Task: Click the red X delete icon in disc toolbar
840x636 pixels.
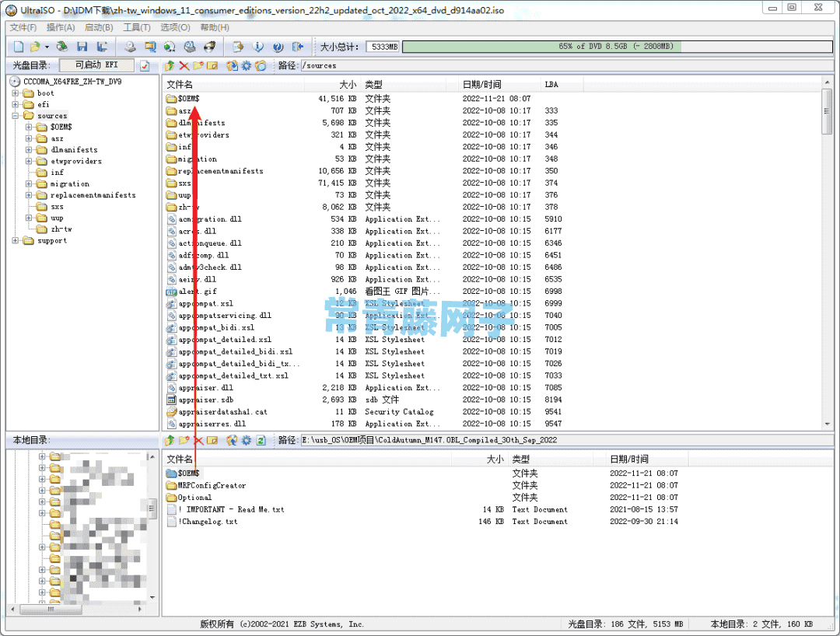Action: click(184, 66)
